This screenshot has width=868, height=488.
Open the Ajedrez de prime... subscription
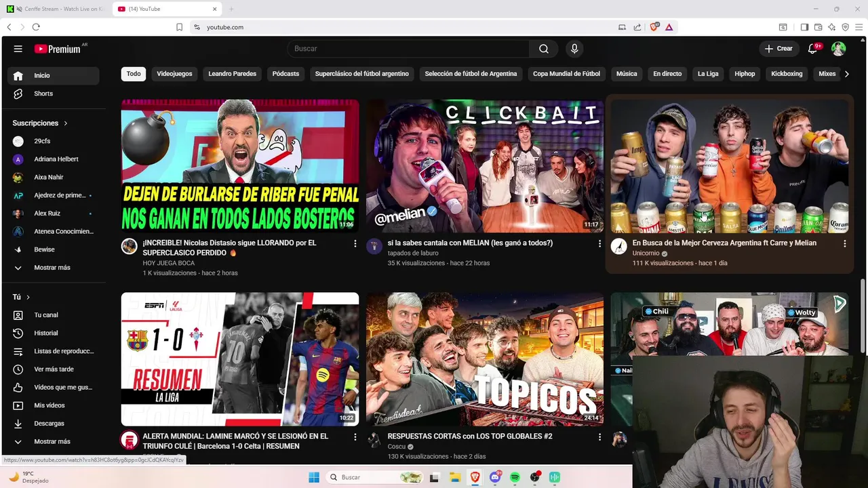click(54, 195)
